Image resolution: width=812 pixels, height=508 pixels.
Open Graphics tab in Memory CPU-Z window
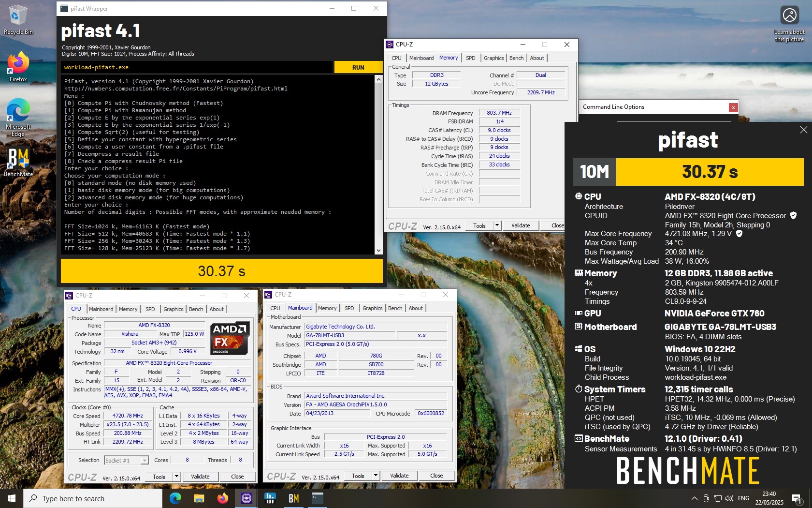coord(493,58)
